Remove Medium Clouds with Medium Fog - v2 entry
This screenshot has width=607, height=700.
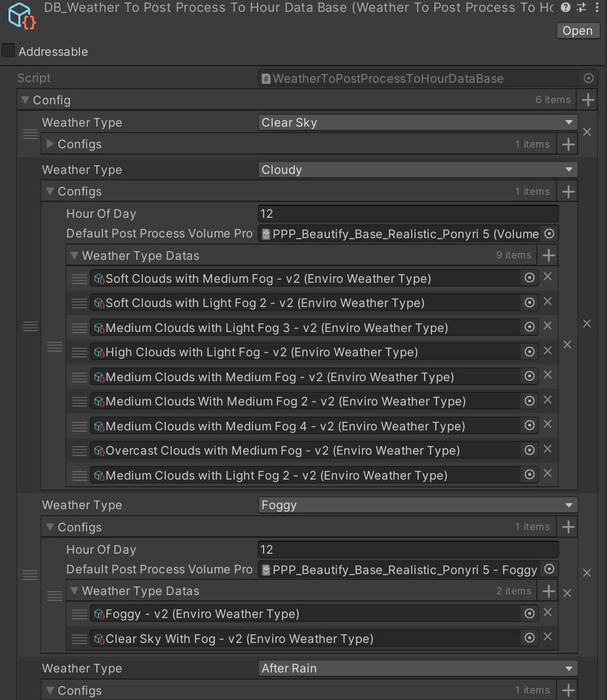coord(548,375)
